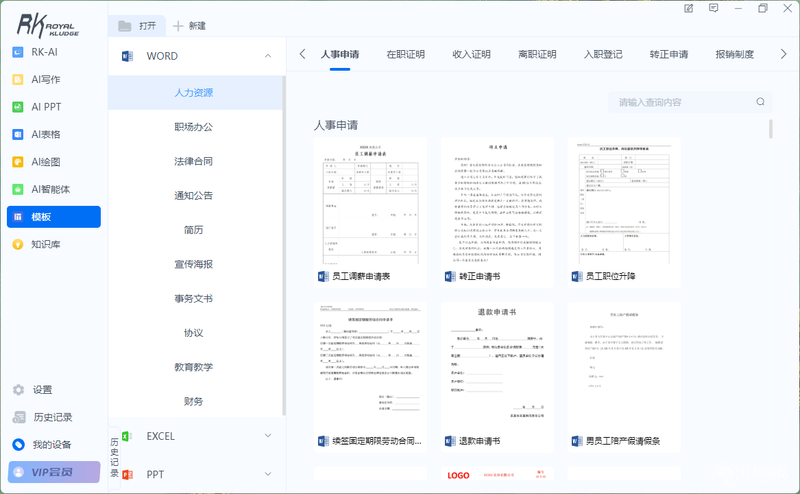Open the RK-AI chat icon

pos(18,52)
